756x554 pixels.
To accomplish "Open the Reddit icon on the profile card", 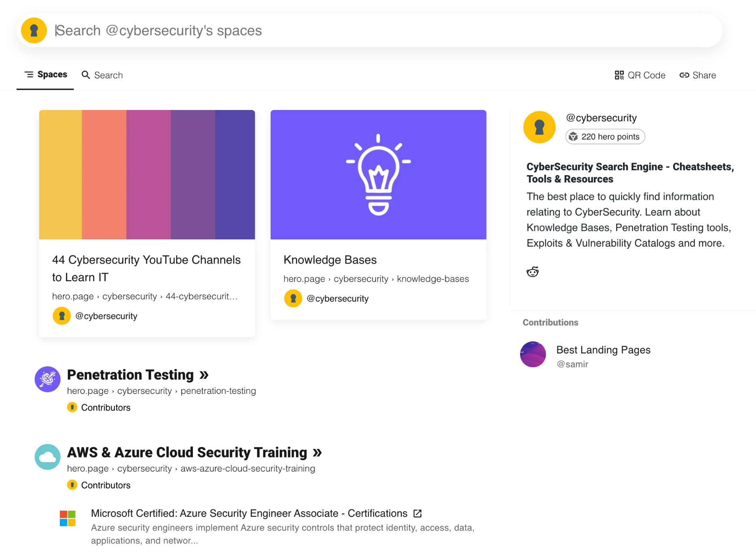I will coord(533,271).
